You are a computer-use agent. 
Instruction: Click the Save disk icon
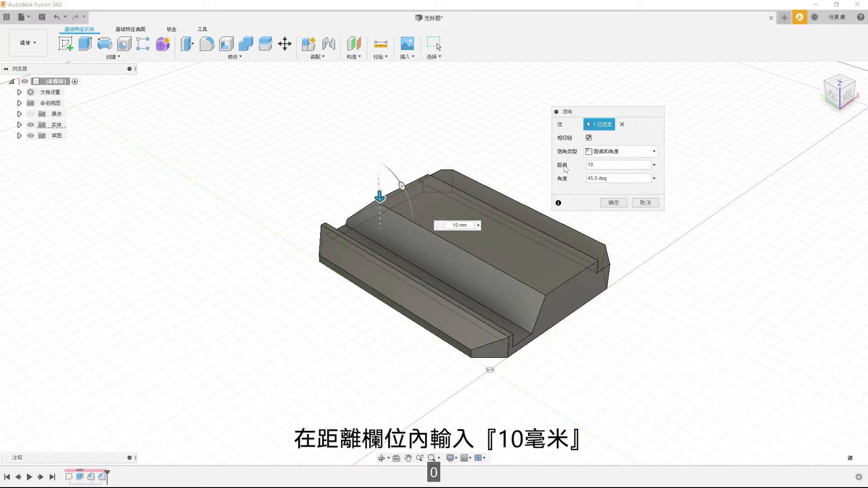click(x=42, y=17)
